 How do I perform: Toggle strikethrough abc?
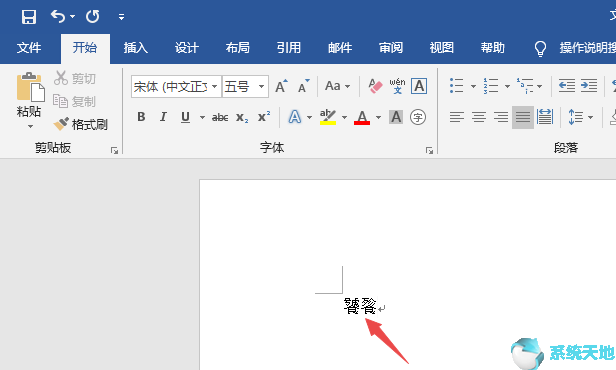click(x=220, y=117)
